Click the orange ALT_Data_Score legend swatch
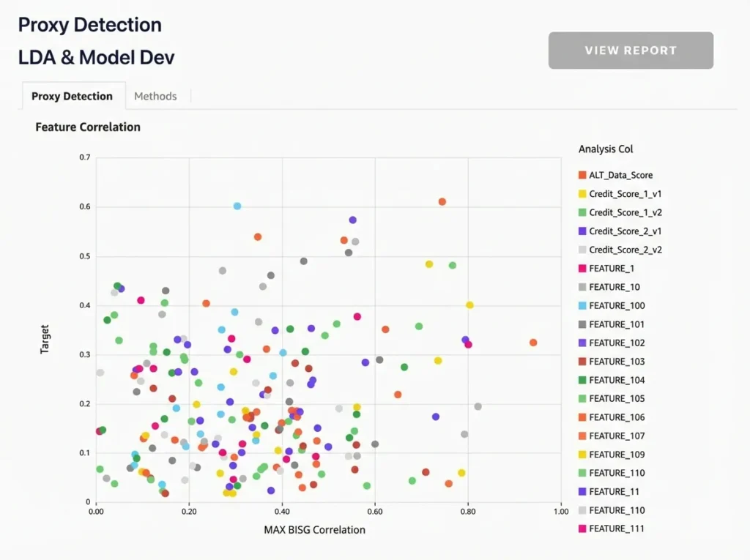The width and height of the screenshot is (750, 560). pyautogui.click(x=582, y=176)
